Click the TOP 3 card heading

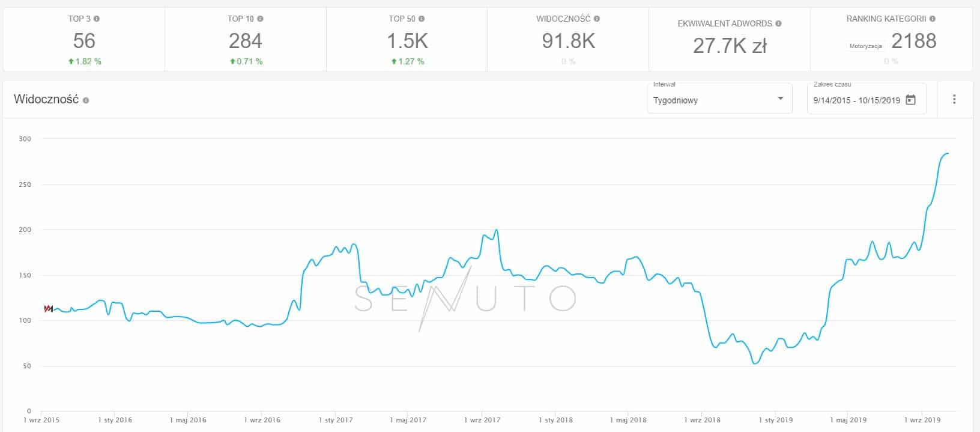point(79,19)
